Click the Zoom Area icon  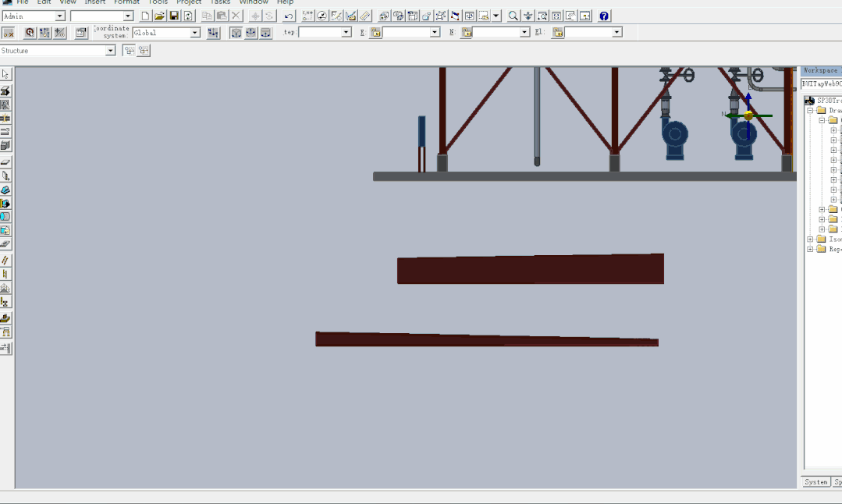point(542,16)
